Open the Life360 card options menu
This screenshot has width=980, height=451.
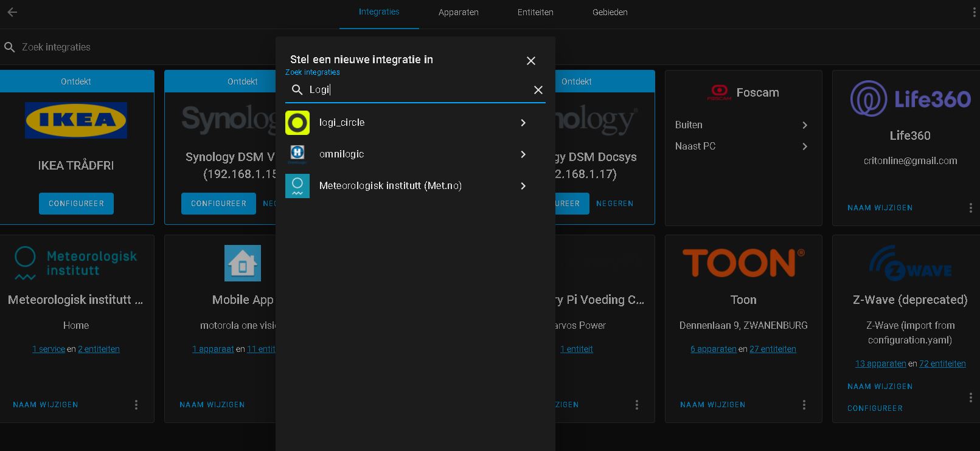coord(970,208)
